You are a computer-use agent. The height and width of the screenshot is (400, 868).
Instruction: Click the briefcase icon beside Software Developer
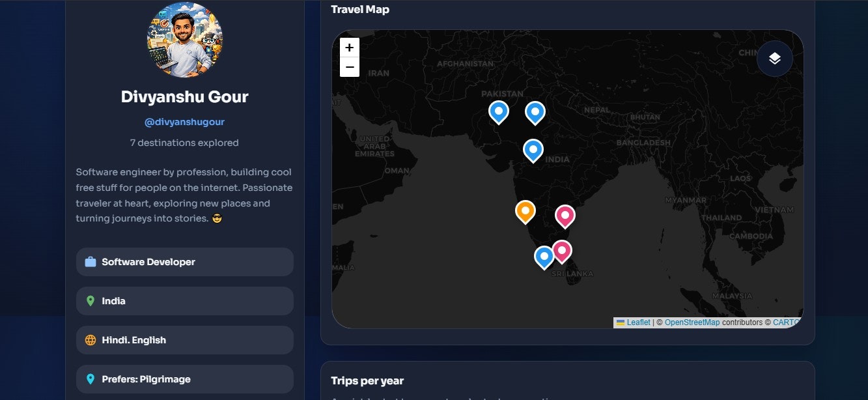click(x=91, y=261)
